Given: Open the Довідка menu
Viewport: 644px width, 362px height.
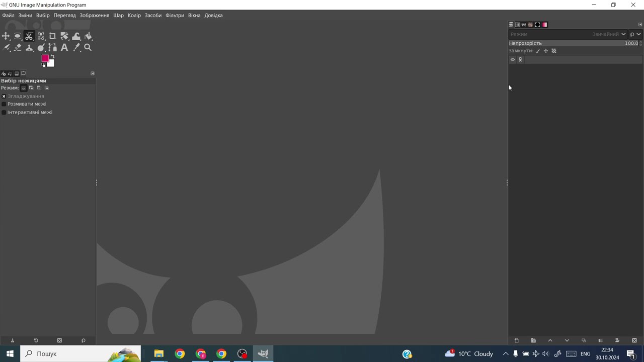Looking at the screenshot, I should pos(213,15).
